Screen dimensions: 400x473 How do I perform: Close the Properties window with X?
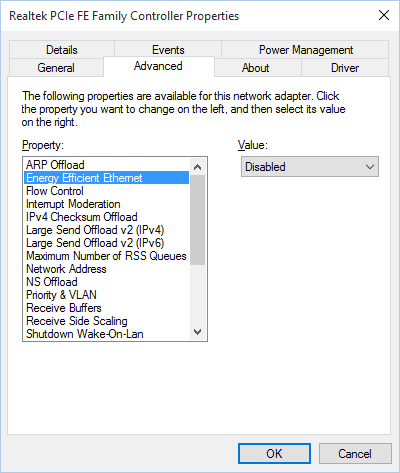point(384,15)
